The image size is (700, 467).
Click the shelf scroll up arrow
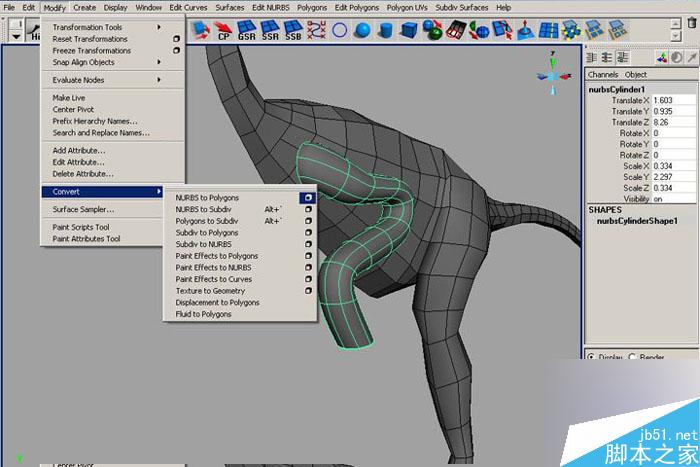click(676, 23)
